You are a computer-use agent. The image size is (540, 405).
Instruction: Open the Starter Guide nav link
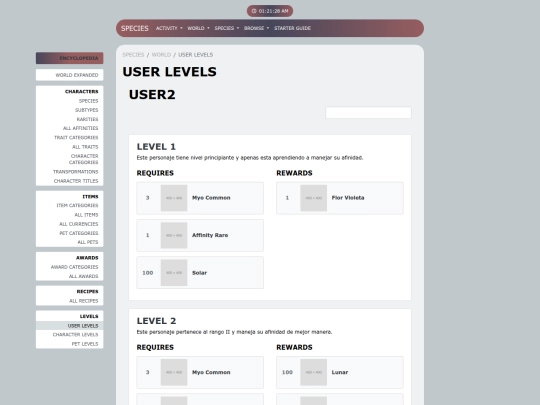(x=292, y=28)
